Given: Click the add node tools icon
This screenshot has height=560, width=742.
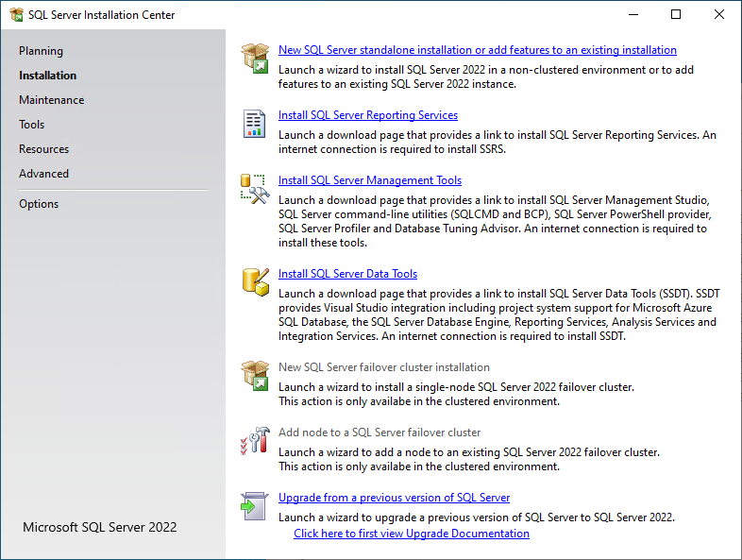Looking at the screenshot, I should 255,441.
